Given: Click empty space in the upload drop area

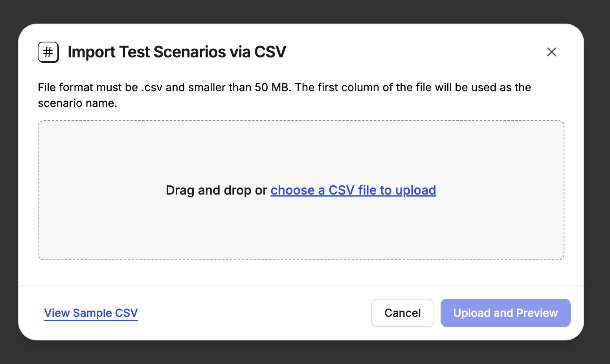Looking at the screenshot, I should click(301, 149).
